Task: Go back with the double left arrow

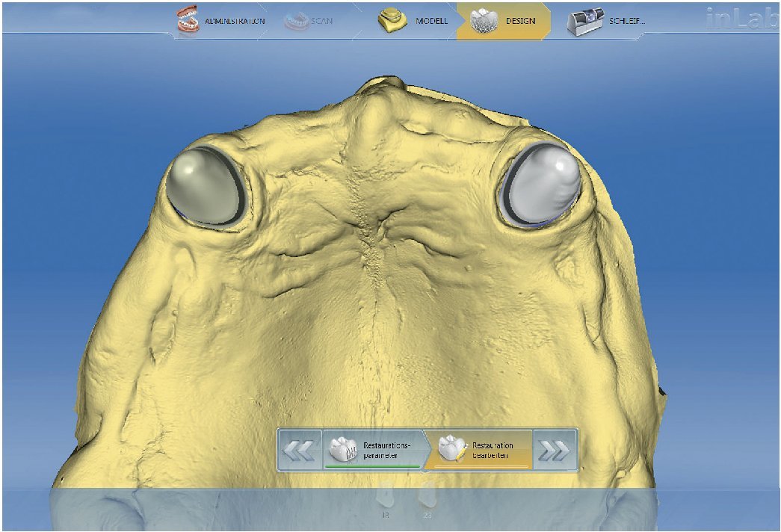Action: coord(300,450)
